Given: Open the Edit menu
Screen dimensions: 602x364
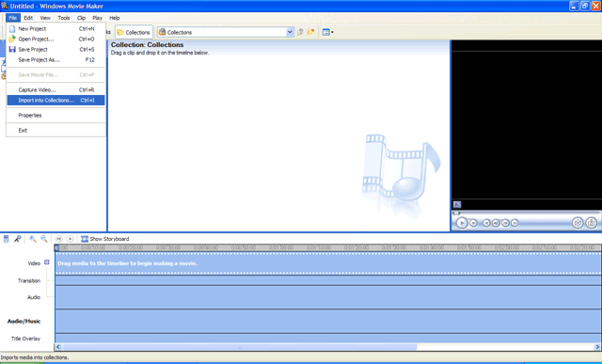Looking at the screenshot, I should (x=28, y=18).
